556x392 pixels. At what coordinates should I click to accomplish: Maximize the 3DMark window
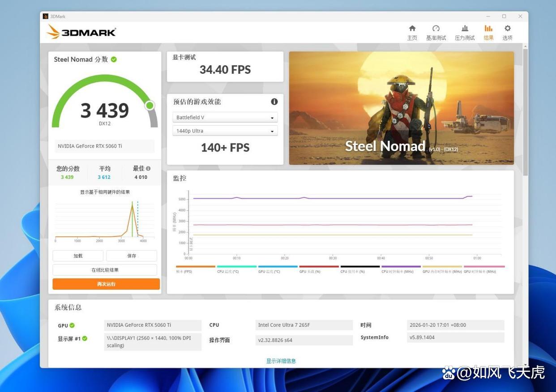click(504, 16)
